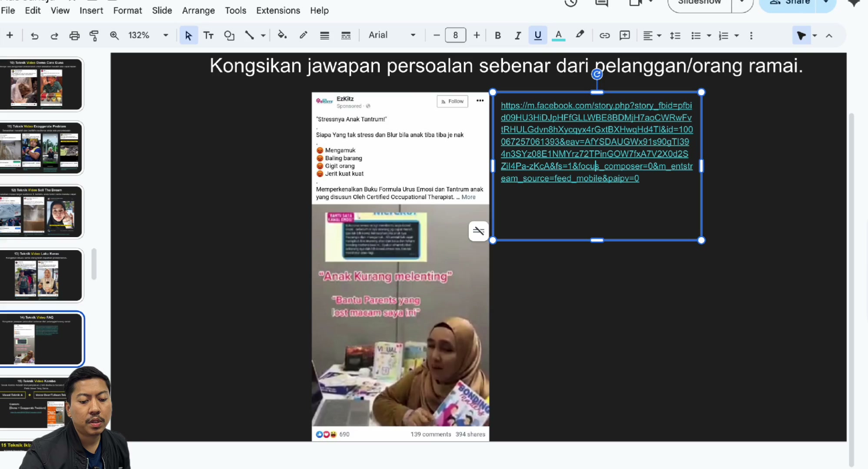
Task: Open the Arial font dropdown
Action: tap(392, 35)
